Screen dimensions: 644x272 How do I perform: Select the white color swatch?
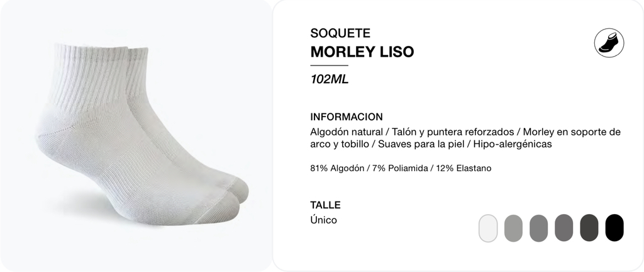(488, 228)
